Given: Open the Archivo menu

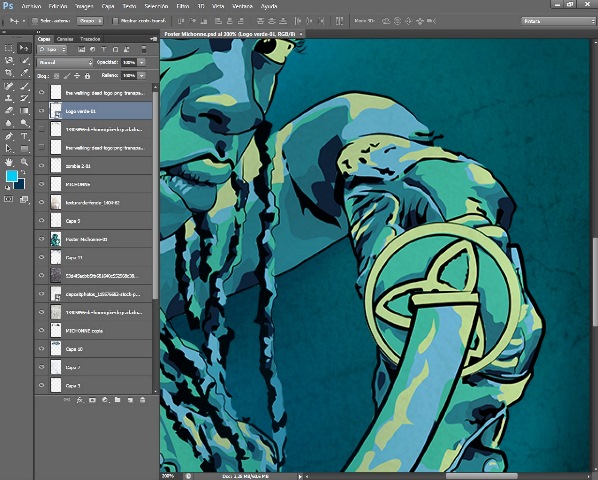Looking at the screenshot, I should 31,6.
